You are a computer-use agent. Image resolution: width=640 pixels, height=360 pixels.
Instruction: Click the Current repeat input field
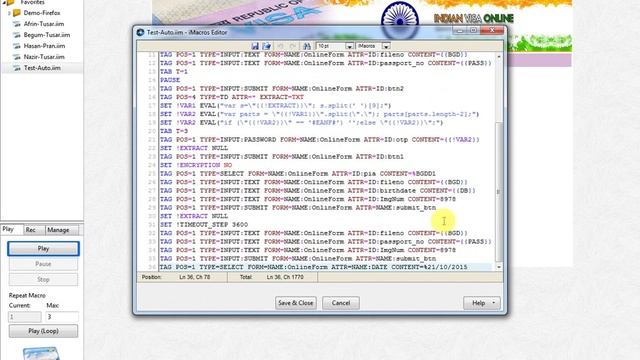coord(25,317)
